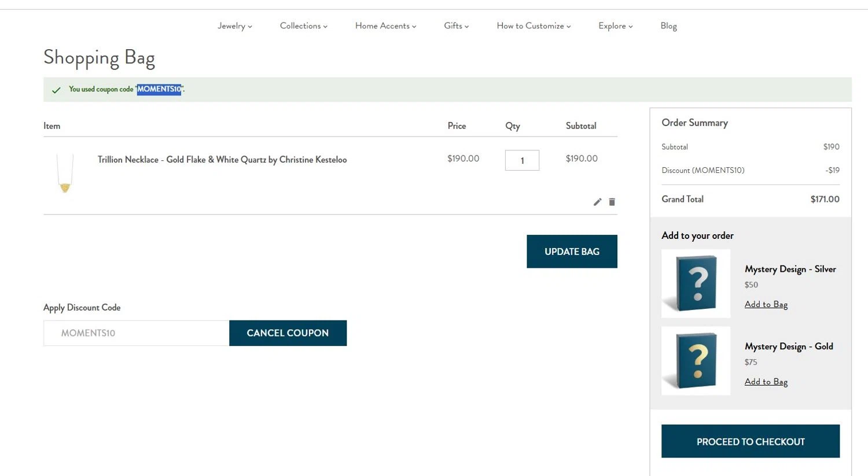Add Mystery Design - Silver to bag
The height and width of the screenshot is (476, 868).
tap(766, 304)
